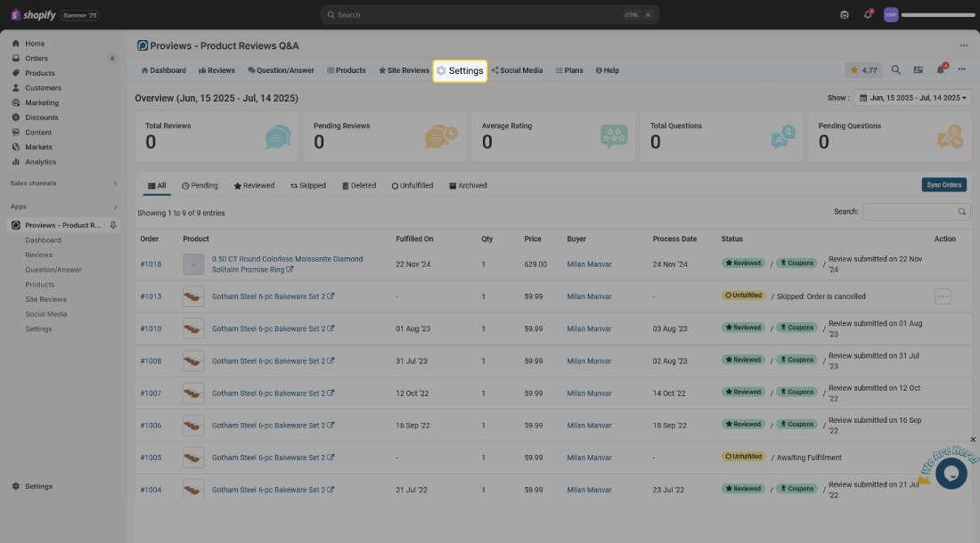This screenshot has width=980, height=543.
Task: Open the Moissanite Diamond Solitaire Promise Ring link
Action: tap(287, 264)
